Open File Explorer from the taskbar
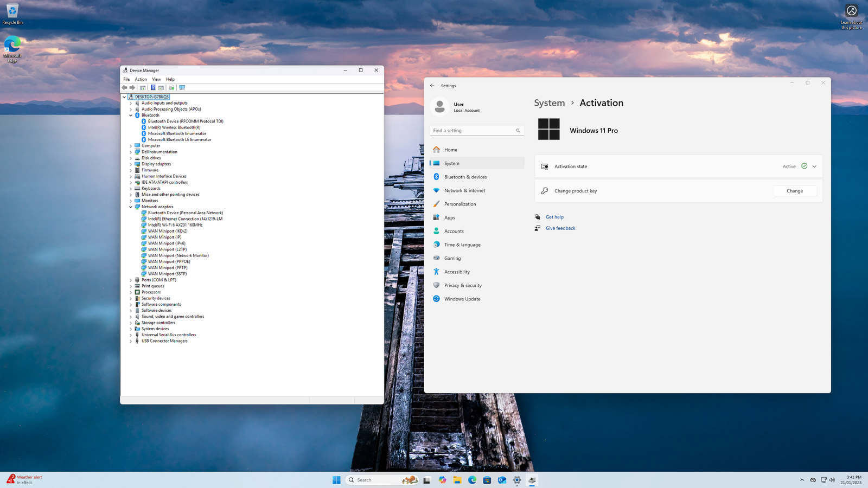Image resolution: width=868 pixels, height=488 pixels. (457, 480)
